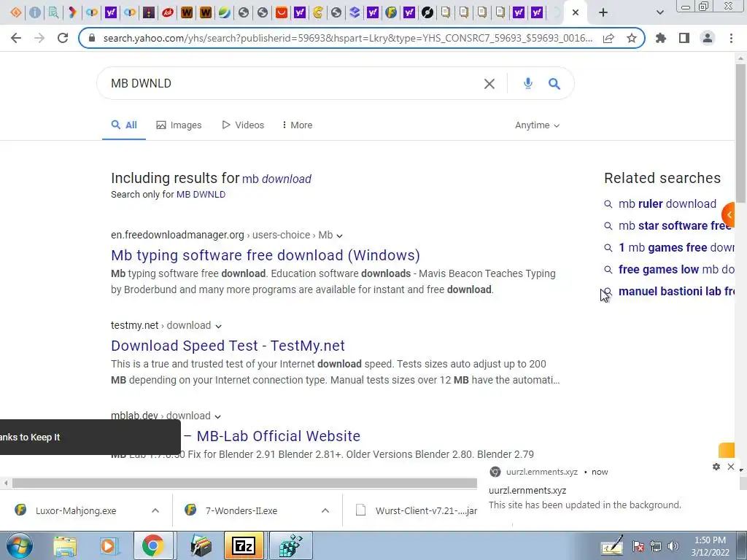
Task: Expand the tab search dropdown arrow
Action: 659,12
